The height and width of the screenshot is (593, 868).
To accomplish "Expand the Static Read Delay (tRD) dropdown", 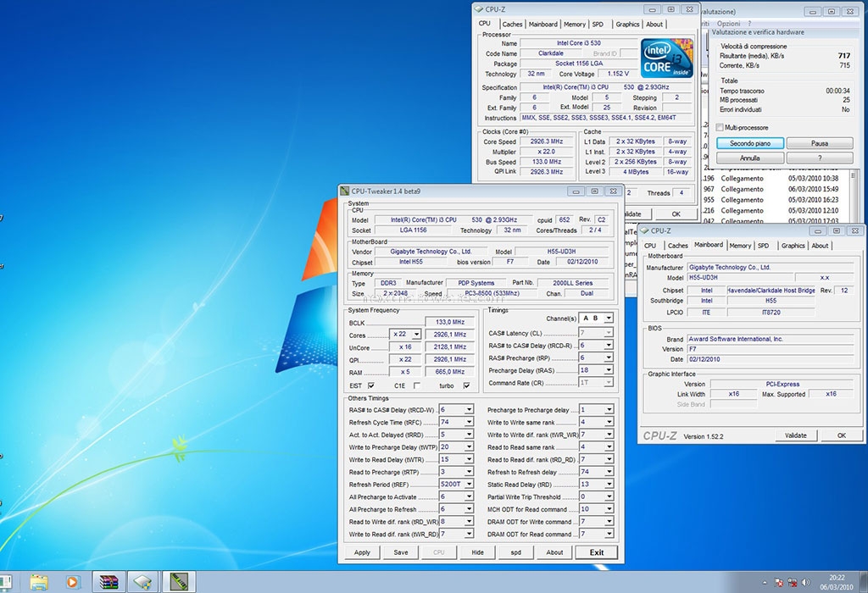I will coord(609,484).
